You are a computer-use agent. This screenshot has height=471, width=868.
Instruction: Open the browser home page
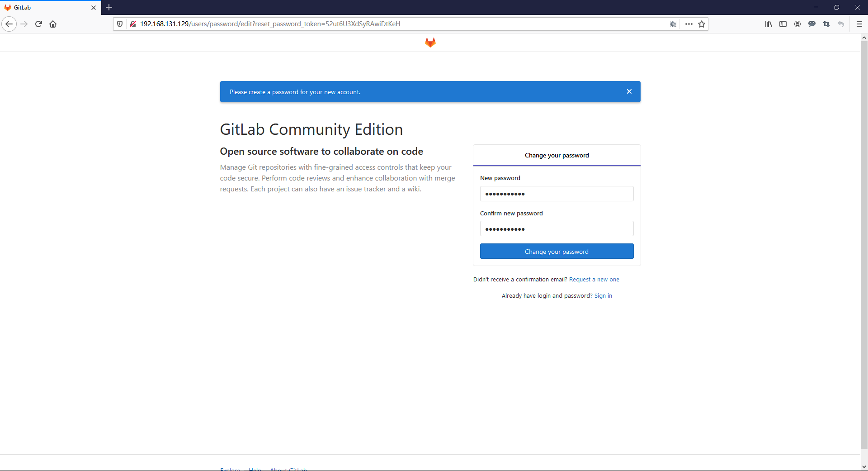click(53, 24)
